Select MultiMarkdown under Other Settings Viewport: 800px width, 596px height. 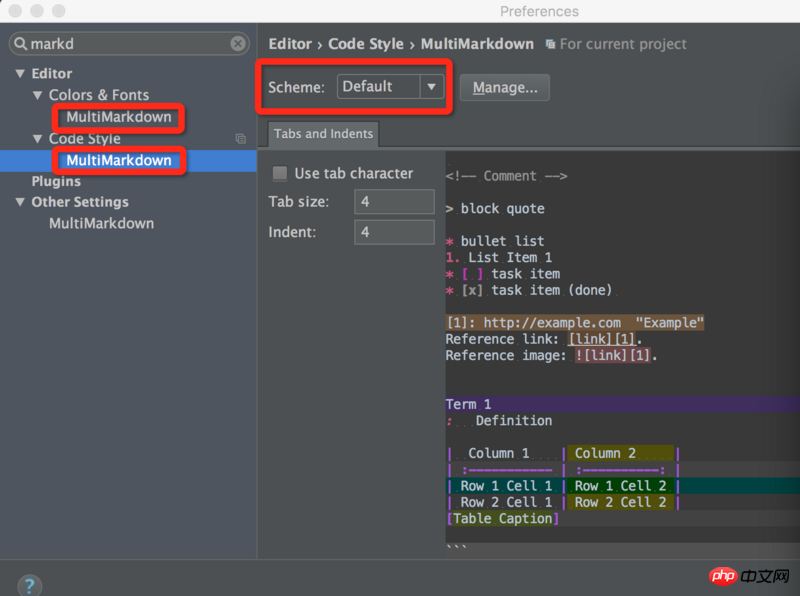point(101,223)
